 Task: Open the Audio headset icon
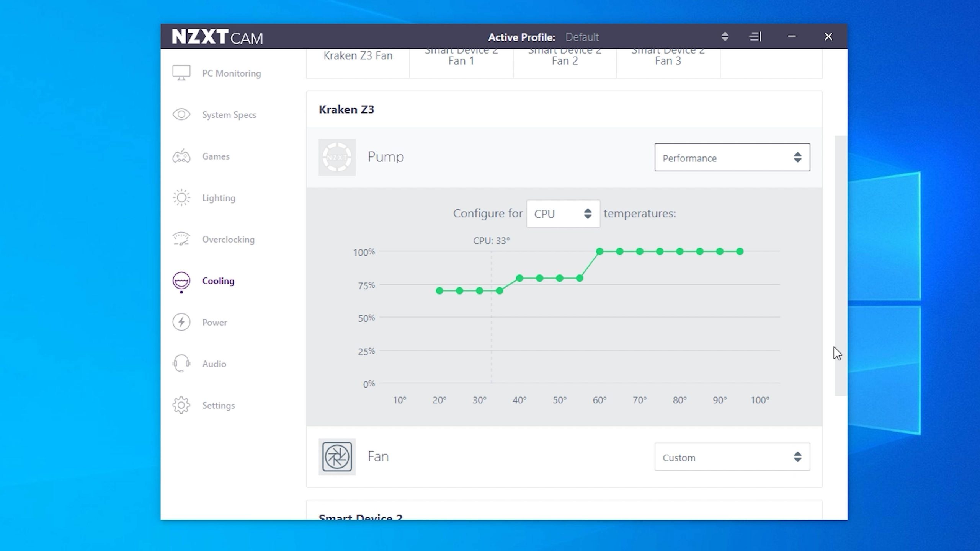181,364
